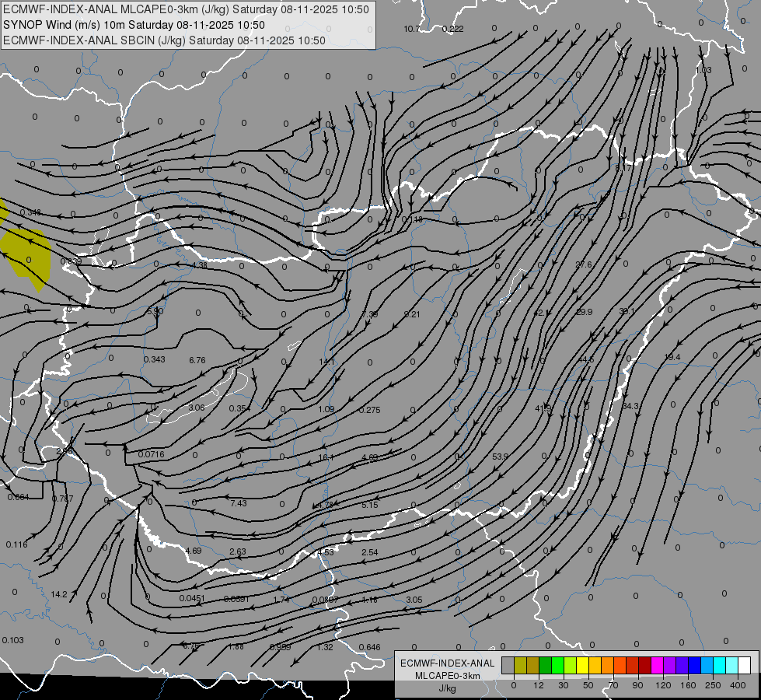
Task: Click the 14.2 value on the map
Action: click(x=59, y=594)
